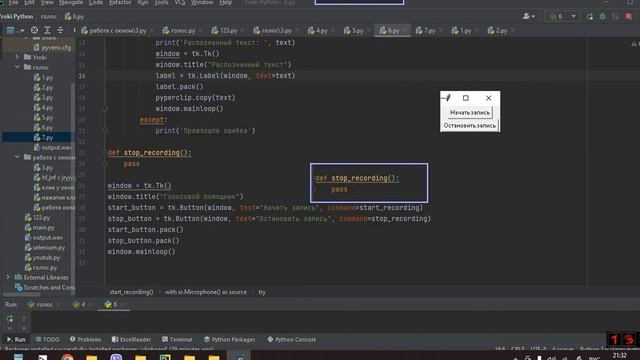Screen dimensions: 640x360
Task: Click 'with sr.Microphone() as source' breadcrumb
Action: [206, 292]
